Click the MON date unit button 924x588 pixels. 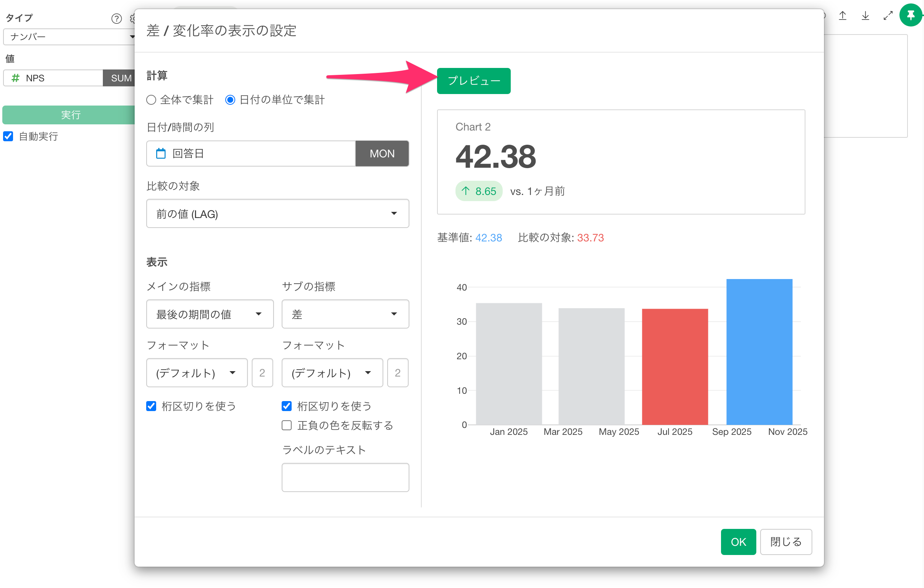click(x=382, y=154)
